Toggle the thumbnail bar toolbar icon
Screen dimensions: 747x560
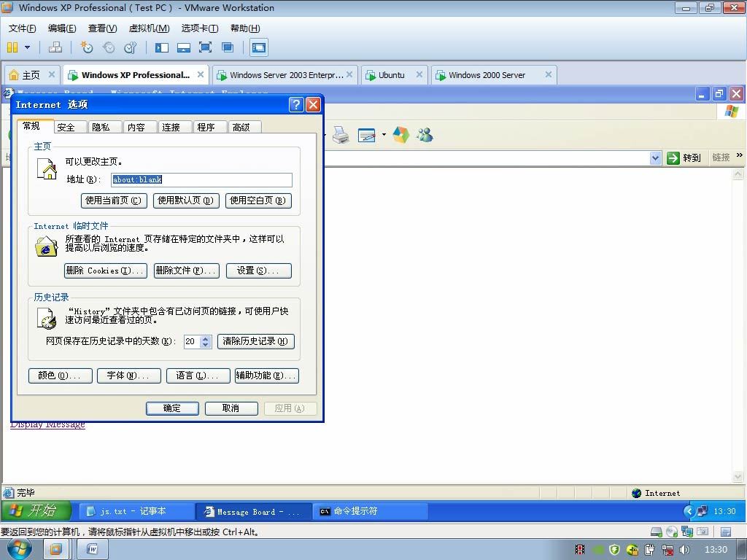[183, 47]
